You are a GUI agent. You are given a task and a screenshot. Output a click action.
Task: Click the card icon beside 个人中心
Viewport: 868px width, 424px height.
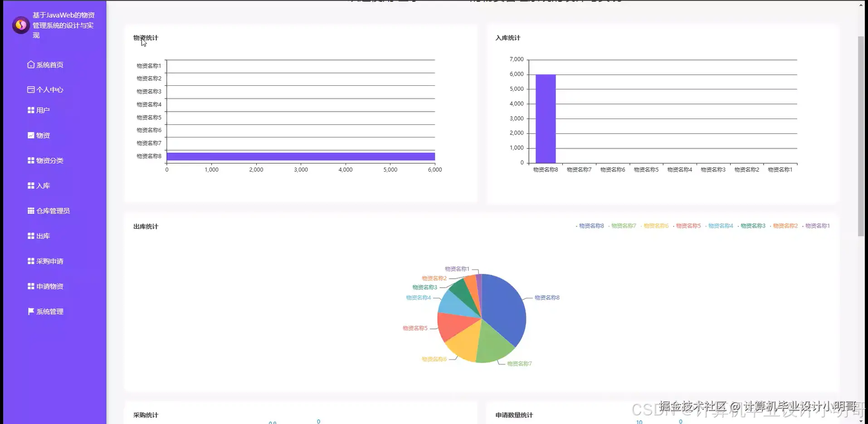click(x=31, y=89)
